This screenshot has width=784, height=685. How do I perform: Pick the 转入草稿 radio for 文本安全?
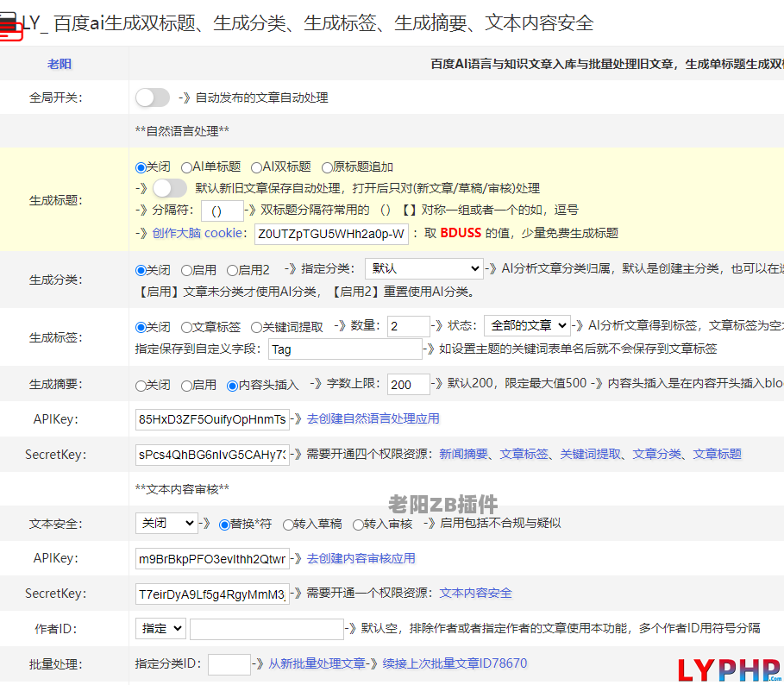[288, 525]
